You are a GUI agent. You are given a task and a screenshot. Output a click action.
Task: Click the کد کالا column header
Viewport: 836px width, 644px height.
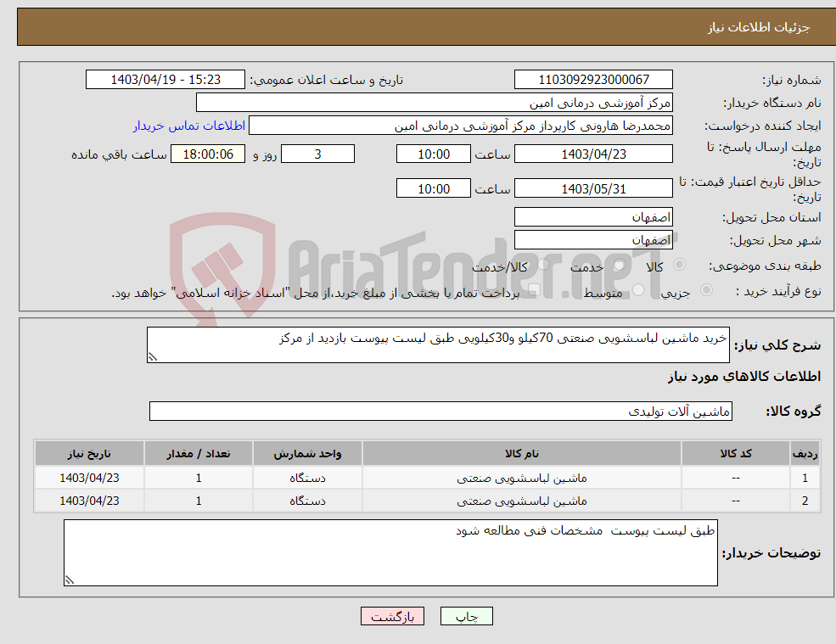click(736, 453)
